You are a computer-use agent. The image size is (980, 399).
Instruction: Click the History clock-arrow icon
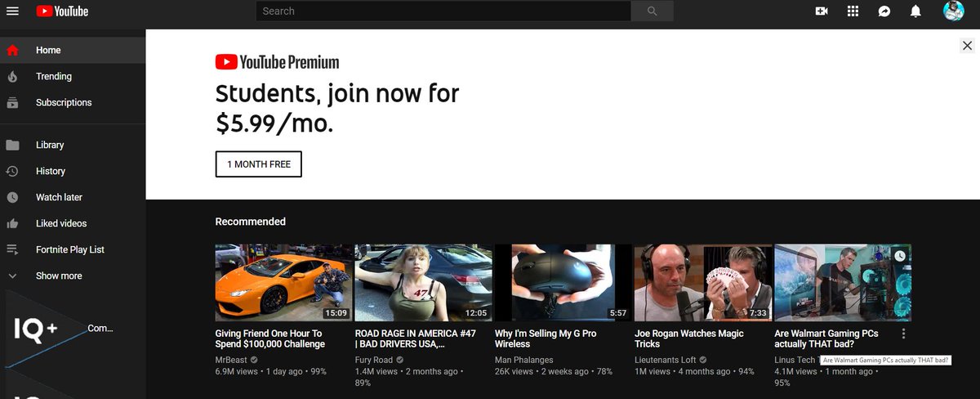12,171
